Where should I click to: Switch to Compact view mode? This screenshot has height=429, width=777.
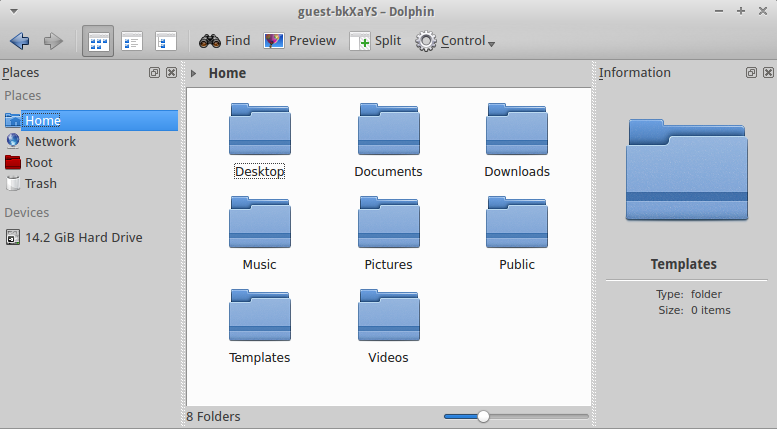tap(132, 41)
